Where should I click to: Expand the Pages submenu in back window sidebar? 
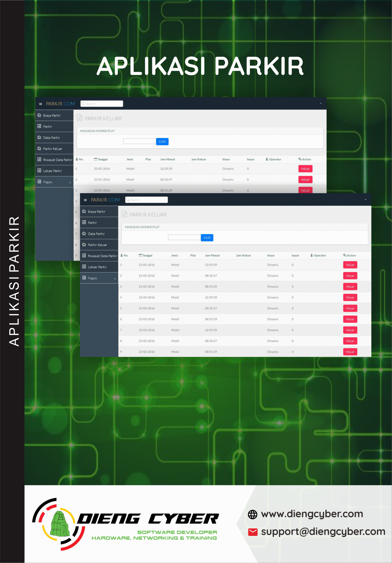pos(54,182)
